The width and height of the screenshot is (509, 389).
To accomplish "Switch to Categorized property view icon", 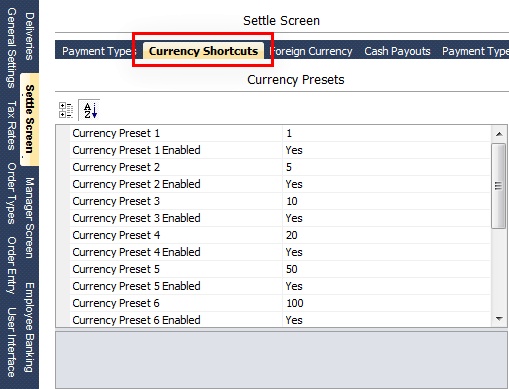I will coord(66,110).
